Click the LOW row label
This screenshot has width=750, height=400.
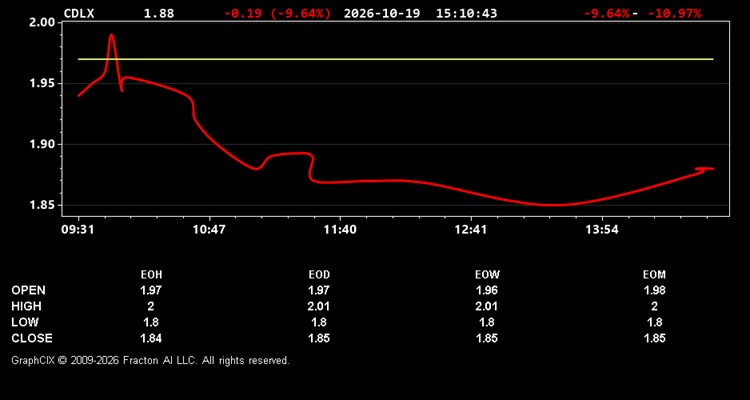pos(25,322)
